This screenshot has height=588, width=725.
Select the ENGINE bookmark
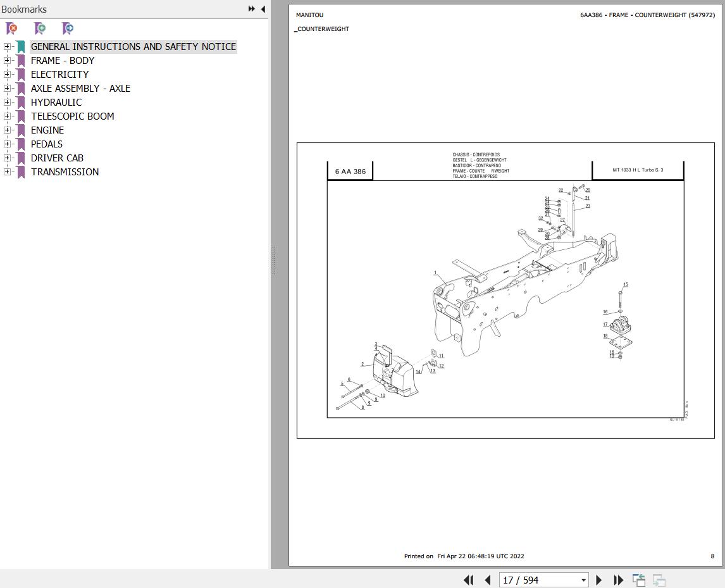pyautogui.click(x=47, y=130)
